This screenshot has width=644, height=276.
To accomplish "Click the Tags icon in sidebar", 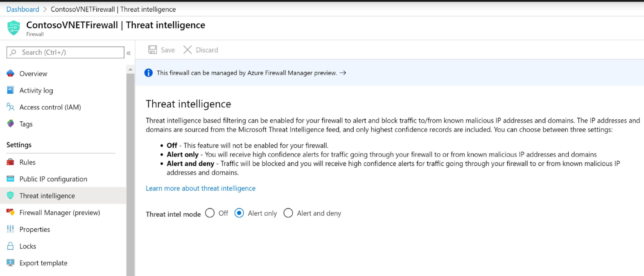I will (11, 124).
